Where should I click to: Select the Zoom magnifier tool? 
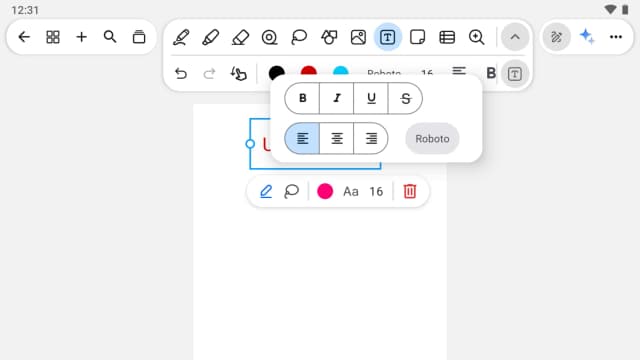pos(476,37)
